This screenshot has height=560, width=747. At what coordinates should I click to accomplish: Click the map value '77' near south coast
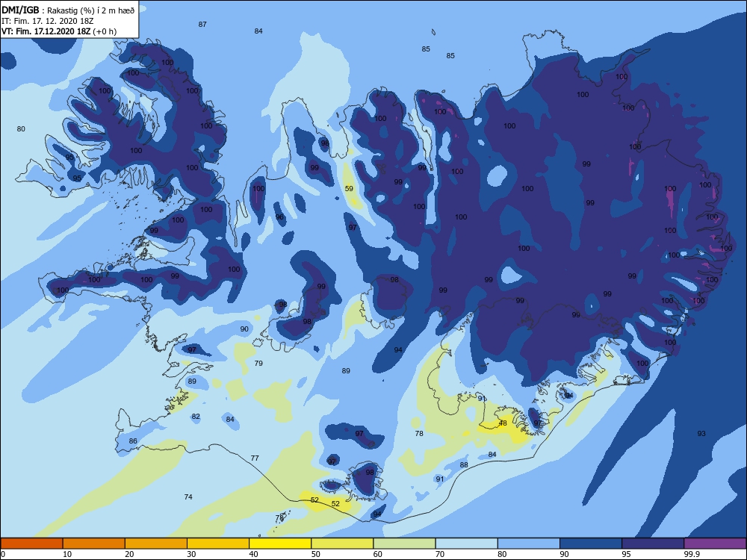pyautogui.click(x=255, y=458)
